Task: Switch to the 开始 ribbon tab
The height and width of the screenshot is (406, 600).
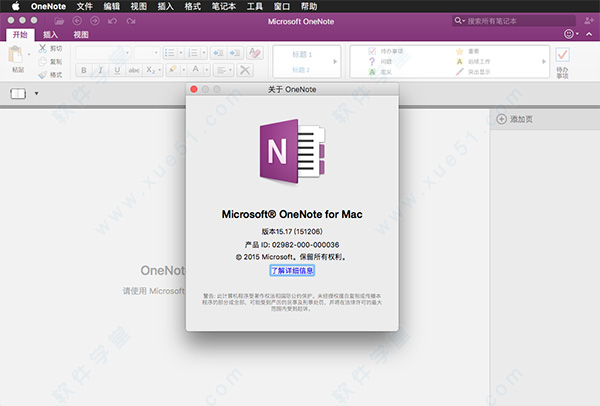Action: (x=20, y=35)
